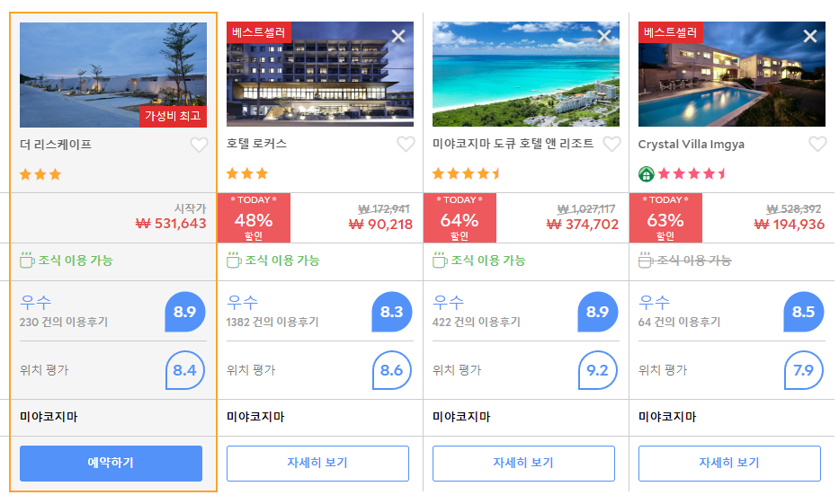Open 더 리스케이프 hotel photo
The image size is (839, 504).
tap(113, 75)
